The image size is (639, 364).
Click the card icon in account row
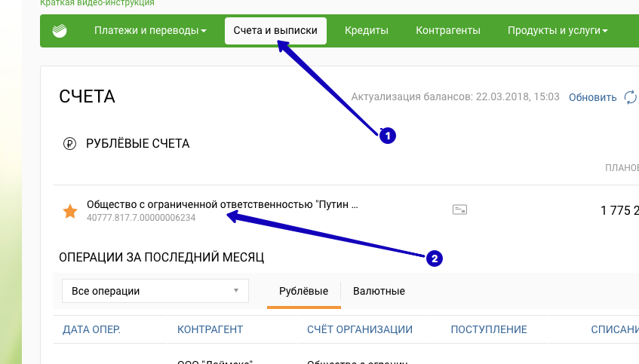(459, 210)
